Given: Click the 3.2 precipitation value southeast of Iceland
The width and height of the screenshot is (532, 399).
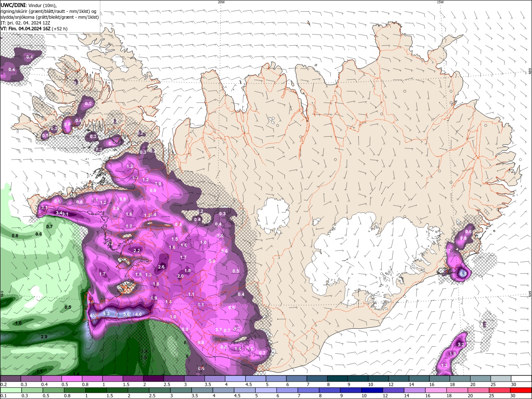Looking at the screenshot, I should coord(461,345).
